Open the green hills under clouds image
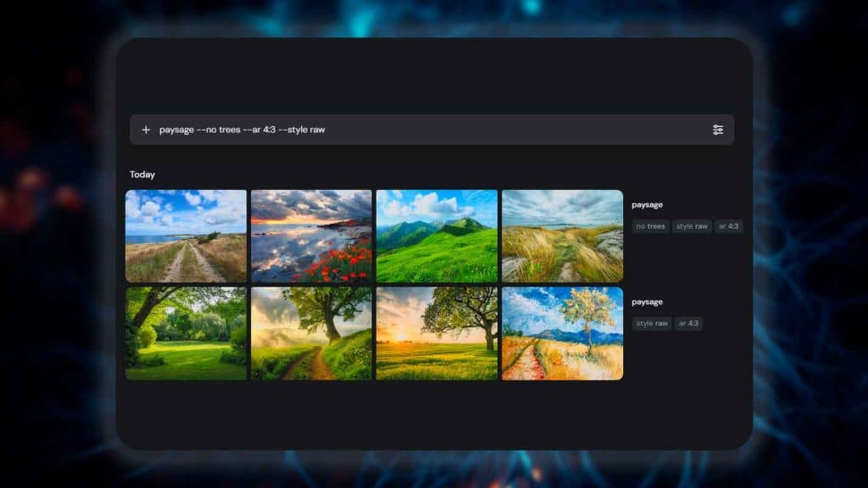The width and height of the screenshot is (868, 488). [437, 236]
